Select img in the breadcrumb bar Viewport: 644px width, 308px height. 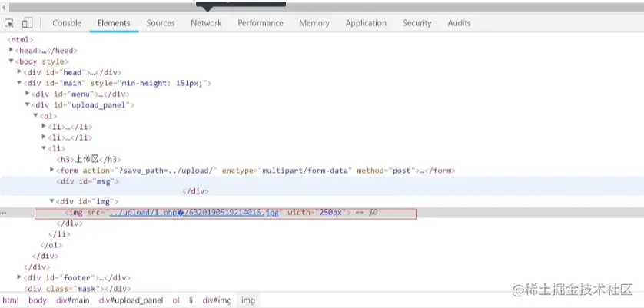click(248, 300)
